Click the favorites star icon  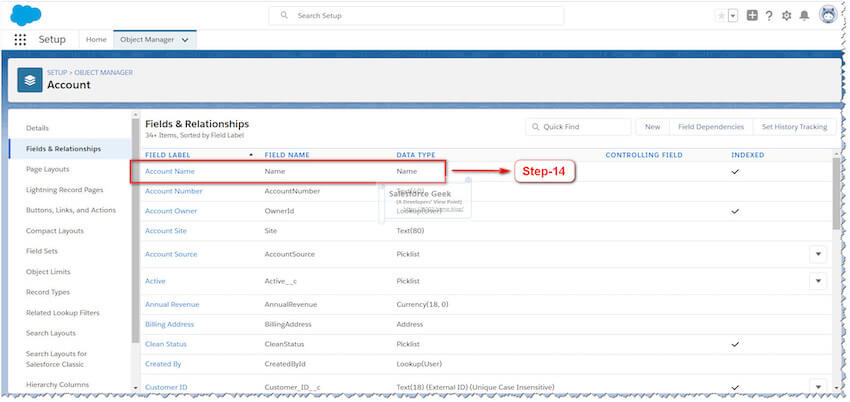pos(721,16)
